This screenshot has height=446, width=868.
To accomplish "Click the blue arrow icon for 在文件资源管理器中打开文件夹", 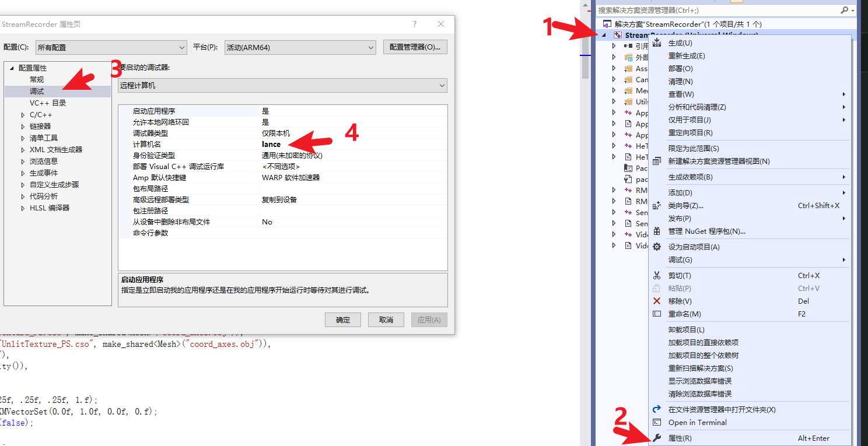I will (x=657, y=409).
